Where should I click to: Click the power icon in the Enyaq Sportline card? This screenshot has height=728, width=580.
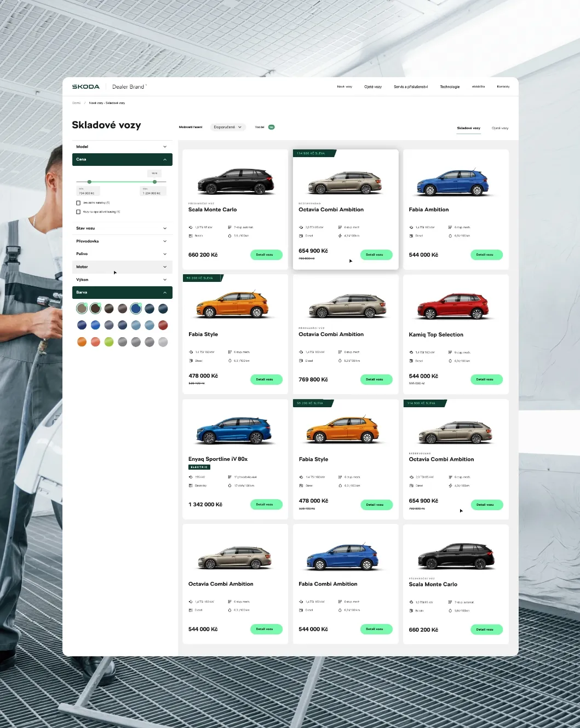coord(191,477)
